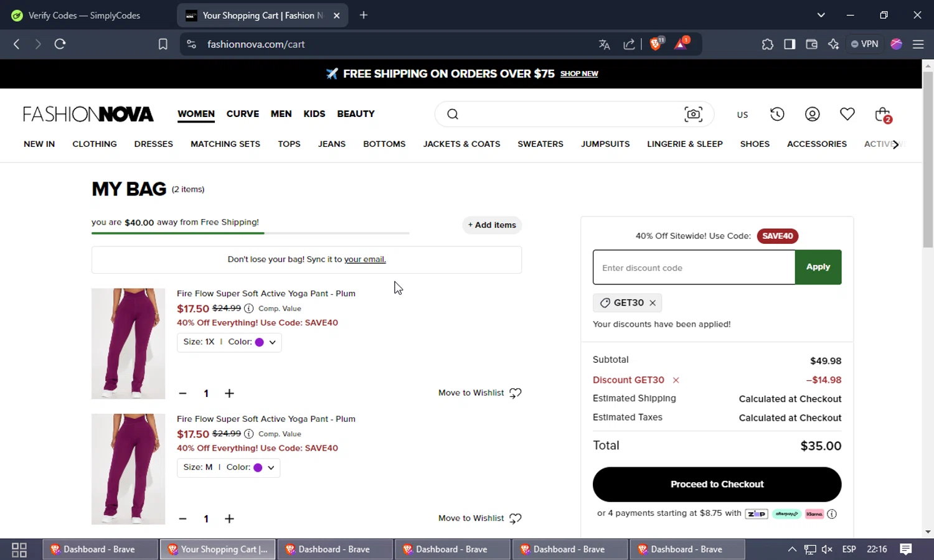Screen dimensions: 934x560
Task: Open the LINGERIE & SLEEP category
Action: point(685,144)
